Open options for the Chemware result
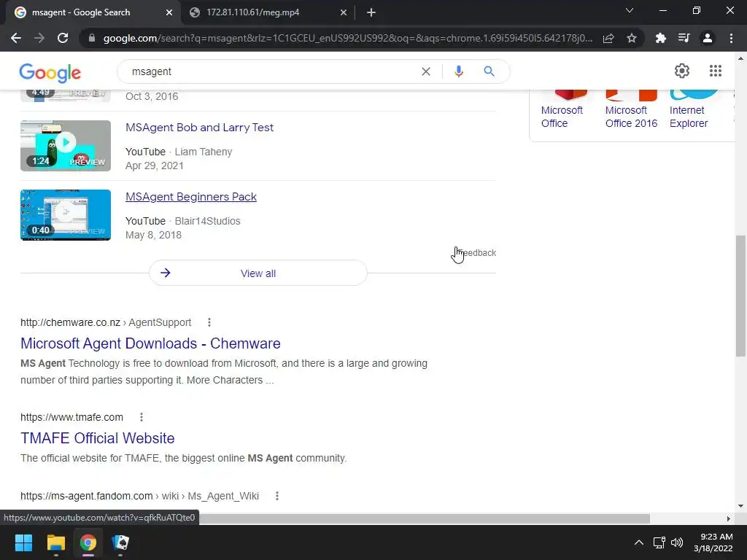Image resolution: width=747 pixels, height=560 pixels. pyautogui.click(x=209, y=322)
